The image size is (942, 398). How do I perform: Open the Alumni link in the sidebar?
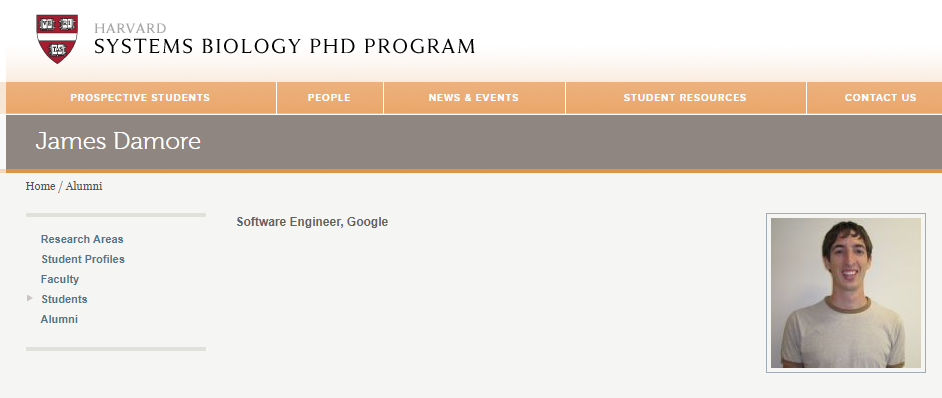coord(59,319)
